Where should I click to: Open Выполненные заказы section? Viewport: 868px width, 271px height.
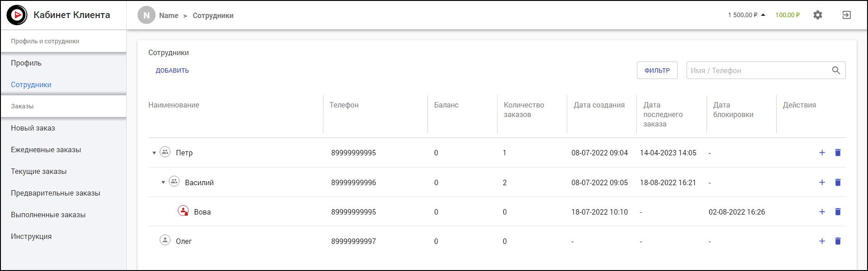click(x=48, y=215)
